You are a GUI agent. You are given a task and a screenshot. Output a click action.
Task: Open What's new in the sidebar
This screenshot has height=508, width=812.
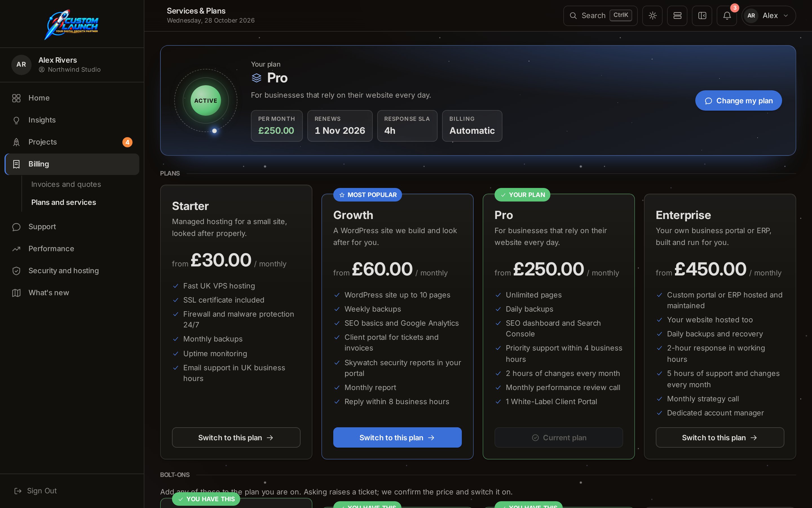coord(72,293)
